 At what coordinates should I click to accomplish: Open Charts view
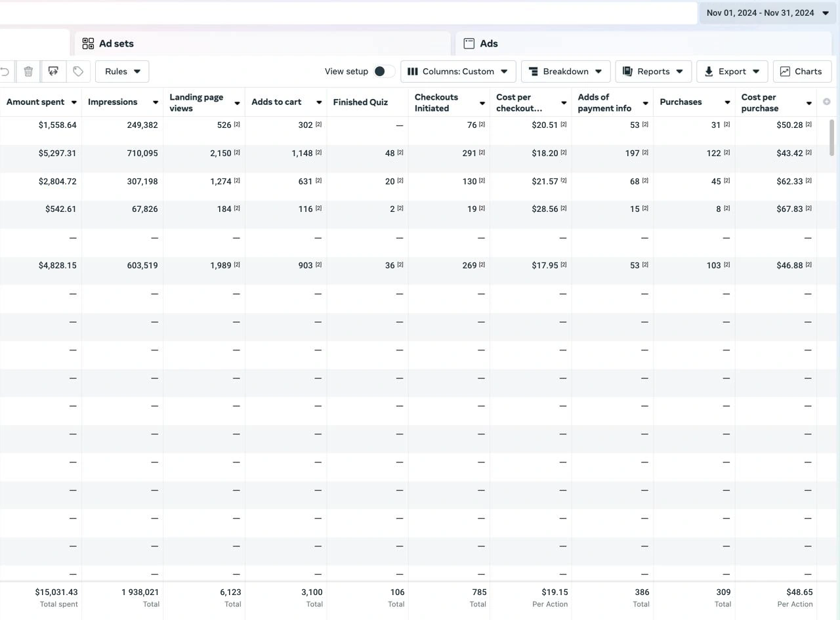tap(802, 72)
